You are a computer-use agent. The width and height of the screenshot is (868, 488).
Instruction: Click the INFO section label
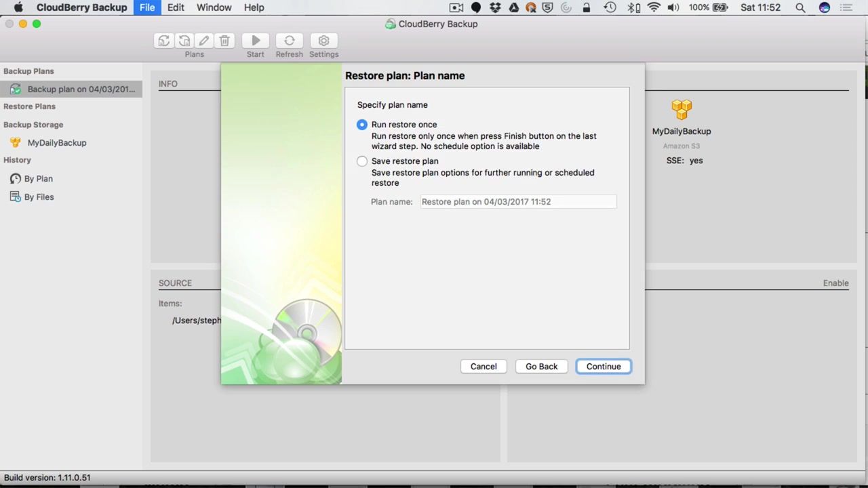click(168, 84)
